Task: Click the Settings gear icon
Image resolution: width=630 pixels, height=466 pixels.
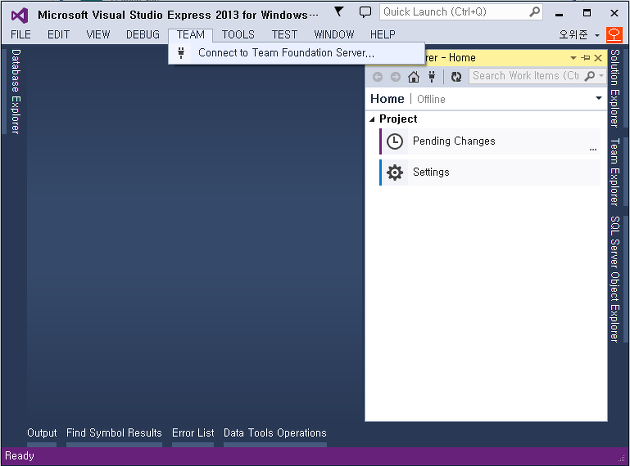Action: 395,172
